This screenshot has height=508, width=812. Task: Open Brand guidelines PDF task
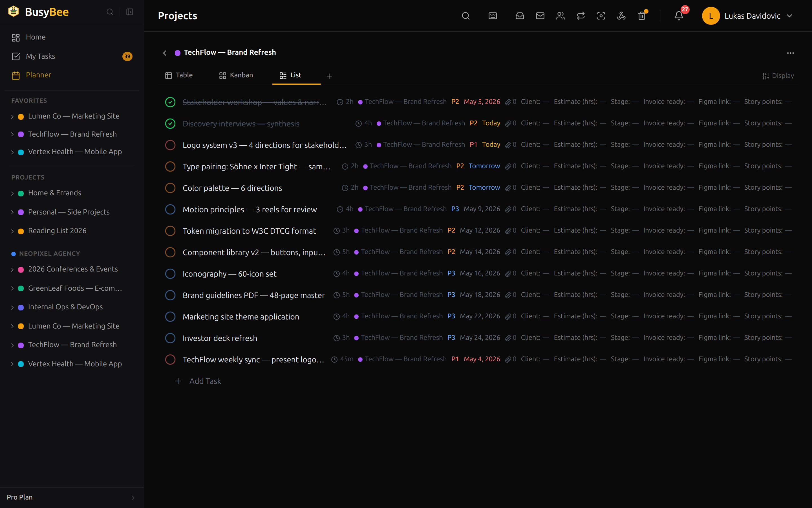[x=254, y=295]
